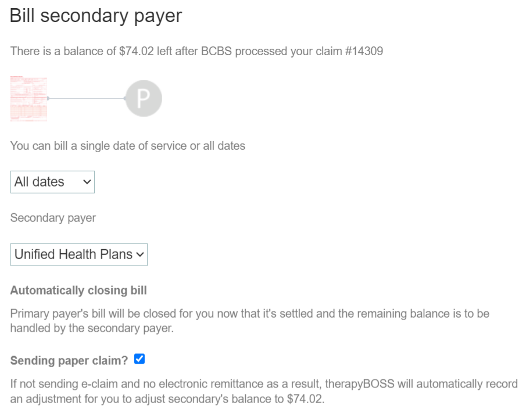Click the claim form thumbnail image
The height and width of the screenshot is (420, 526).
[x=28, y=98]
